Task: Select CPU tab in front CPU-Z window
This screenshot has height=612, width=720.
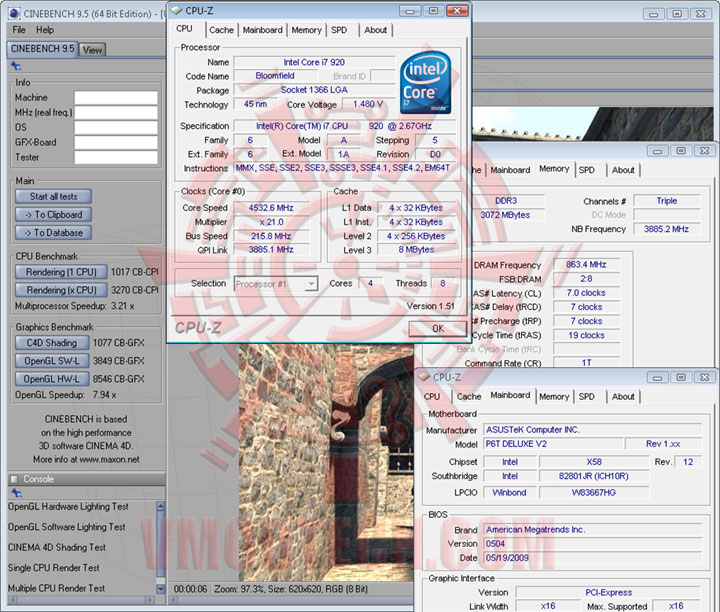Action: point(184,28)
